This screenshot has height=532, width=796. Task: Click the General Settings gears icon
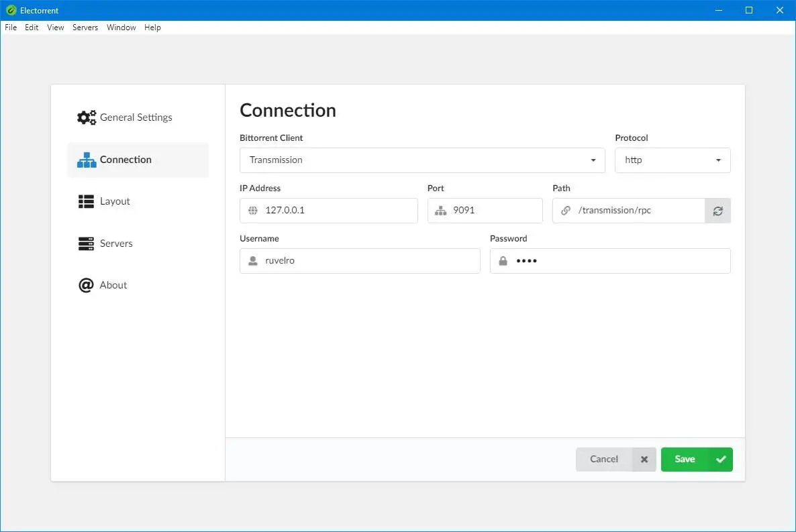coord(87,117)
